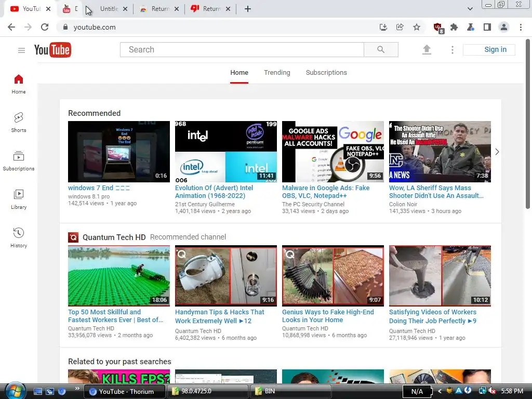Image resolution: width=532 pixels, height=399 pixels.
Task: Close the Untitled tab
Action: coord(125,9)
